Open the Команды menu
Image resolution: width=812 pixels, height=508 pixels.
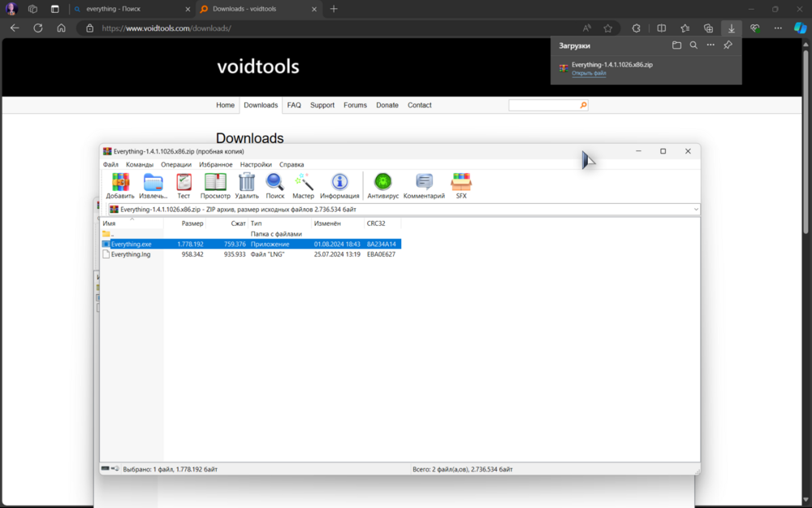click(x=140, y=164)
